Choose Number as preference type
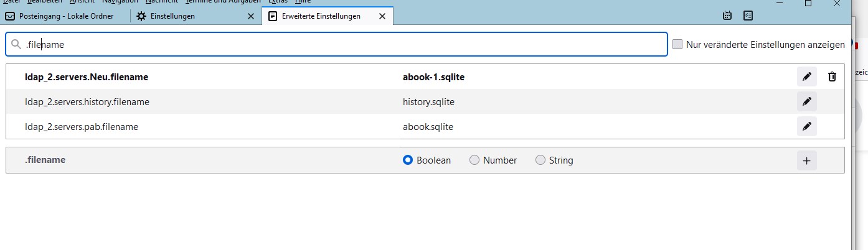 pyautogui.click(x=474, y=160)
